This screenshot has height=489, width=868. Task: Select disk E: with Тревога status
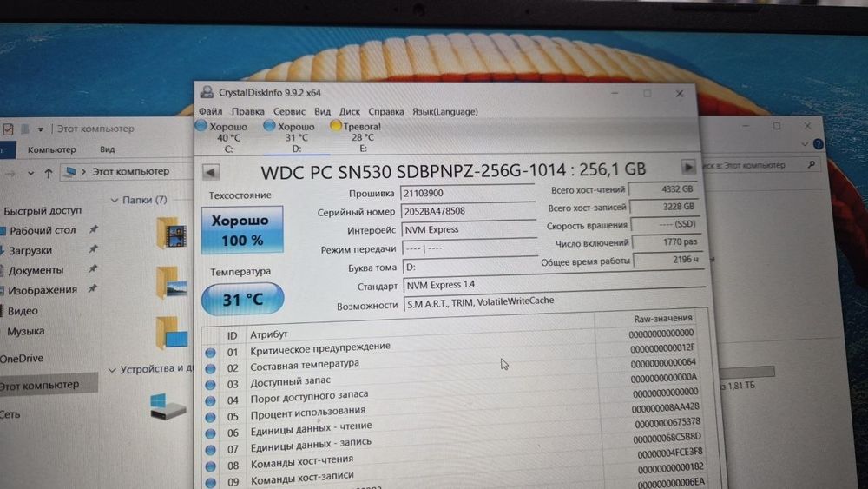[356, 136]
